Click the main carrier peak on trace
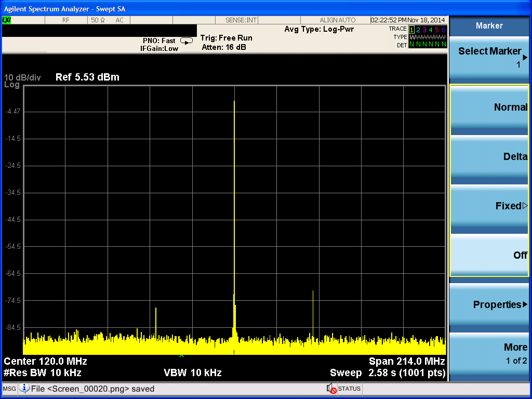 point(234,101)
